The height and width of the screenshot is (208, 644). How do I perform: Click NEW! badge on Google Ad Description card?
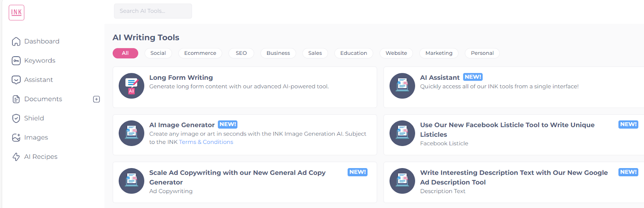628,172
